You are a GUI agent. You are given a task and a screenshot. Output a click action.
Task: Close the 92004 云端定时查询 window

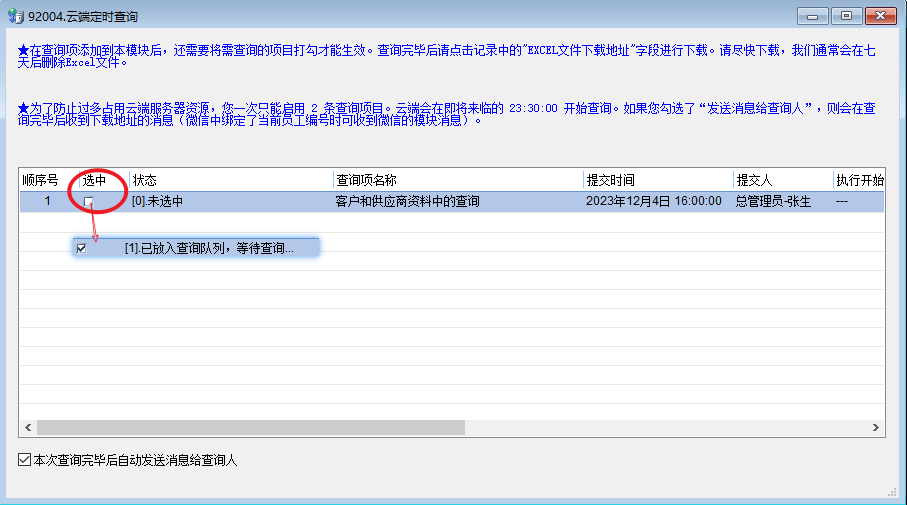click(882, 15)
